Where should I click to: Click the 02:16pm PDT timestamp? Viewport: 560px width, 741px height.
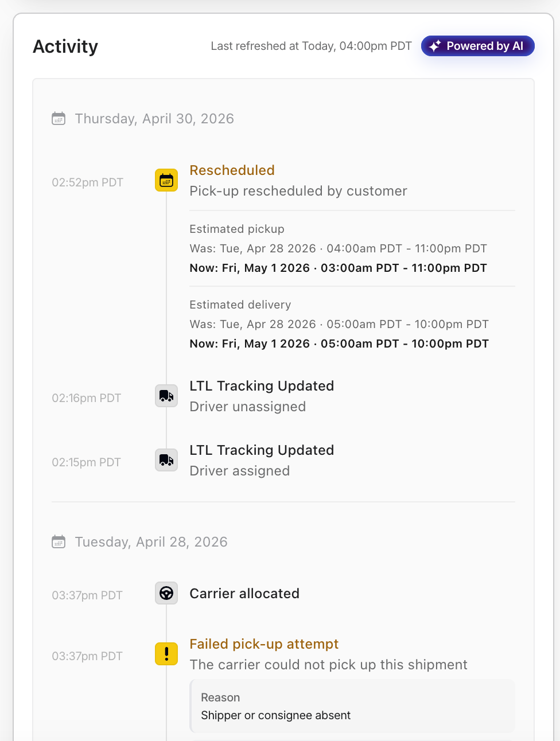click(x=86, y=398)
